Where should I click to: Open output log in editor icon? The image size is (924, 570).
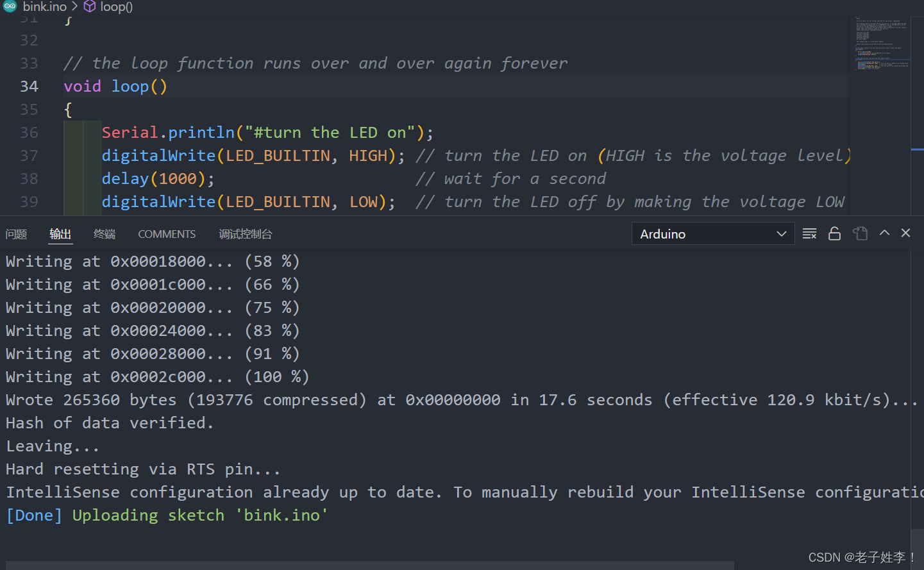click(x=860, y=233)
